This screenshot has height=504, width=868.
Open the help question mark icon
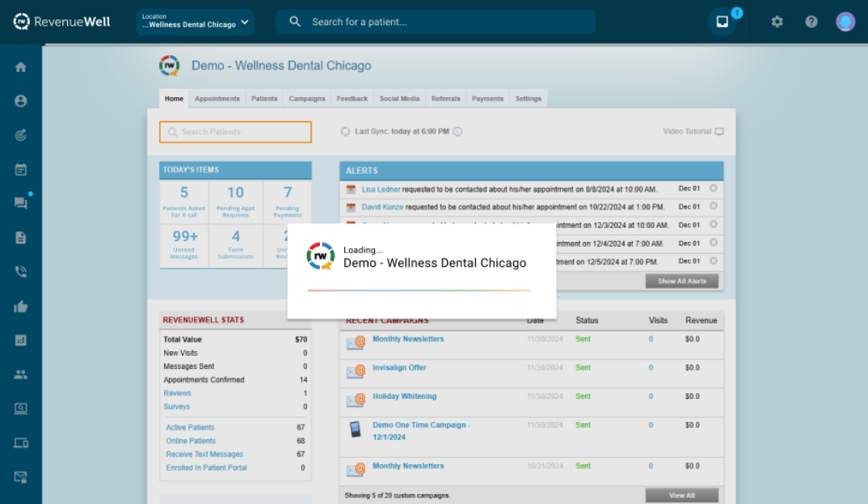[x=811, y=22]
